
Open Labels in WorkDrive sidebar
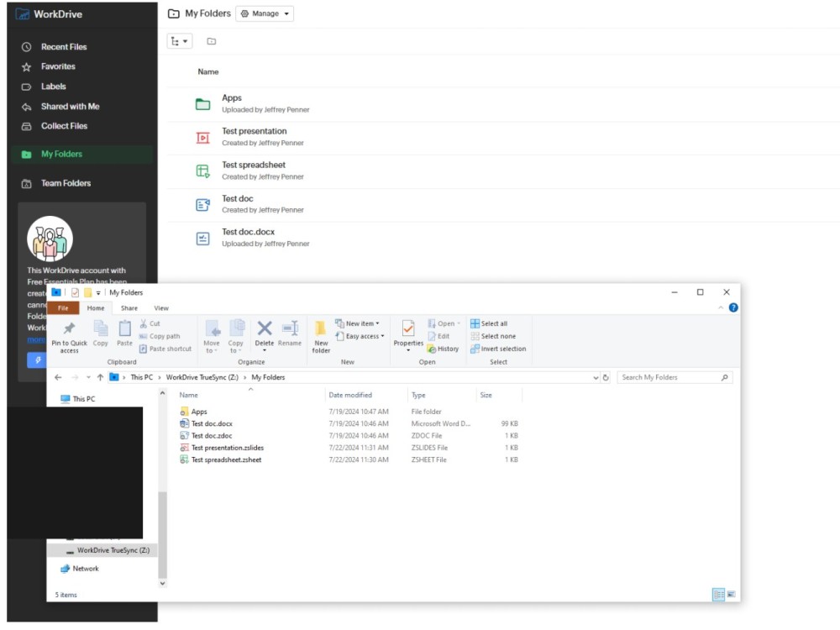tap(53, 87)
